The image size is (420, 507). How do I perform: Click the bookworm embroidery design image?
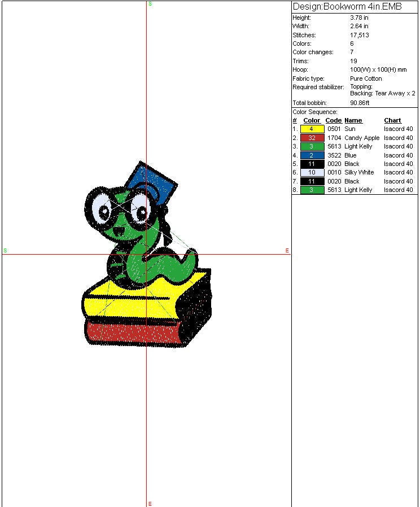147,260
